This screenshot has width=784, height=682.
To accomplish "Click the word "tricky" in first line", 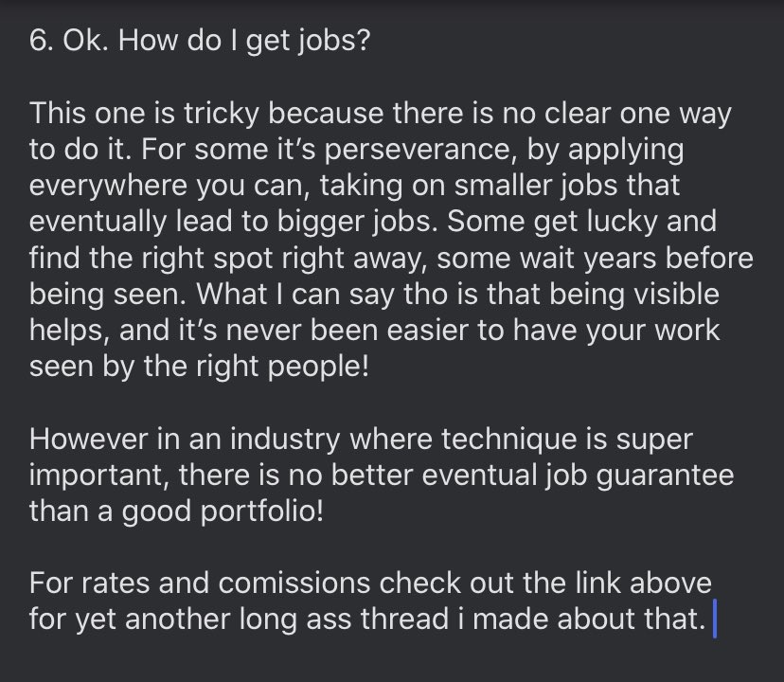I will (221, 114).
